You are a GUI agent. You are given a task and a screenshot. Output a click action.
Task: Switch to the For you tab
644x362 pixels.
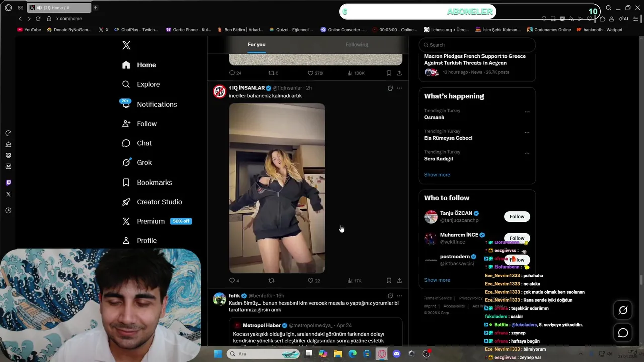256,44
